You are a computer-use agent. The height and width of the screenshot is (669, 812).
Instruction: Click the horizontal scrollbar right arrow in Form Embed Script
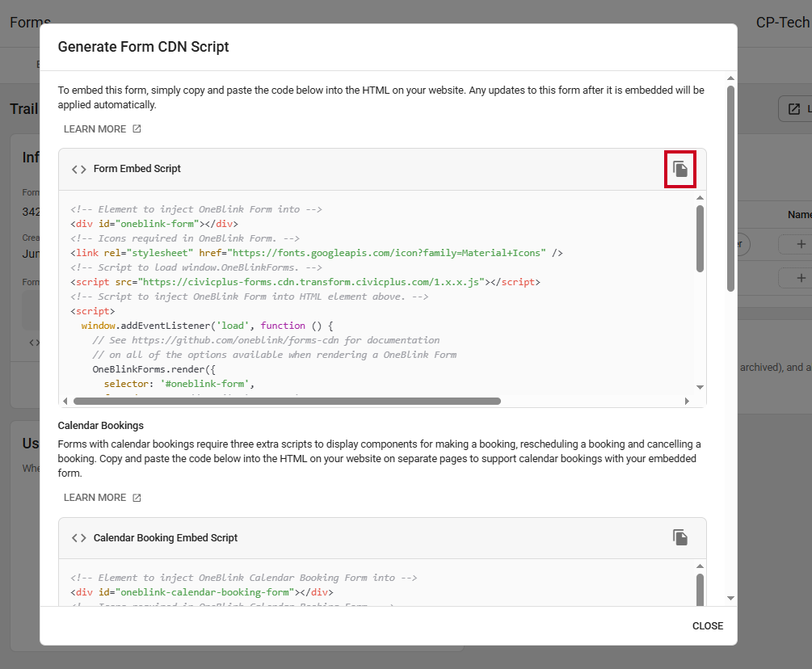687,402
